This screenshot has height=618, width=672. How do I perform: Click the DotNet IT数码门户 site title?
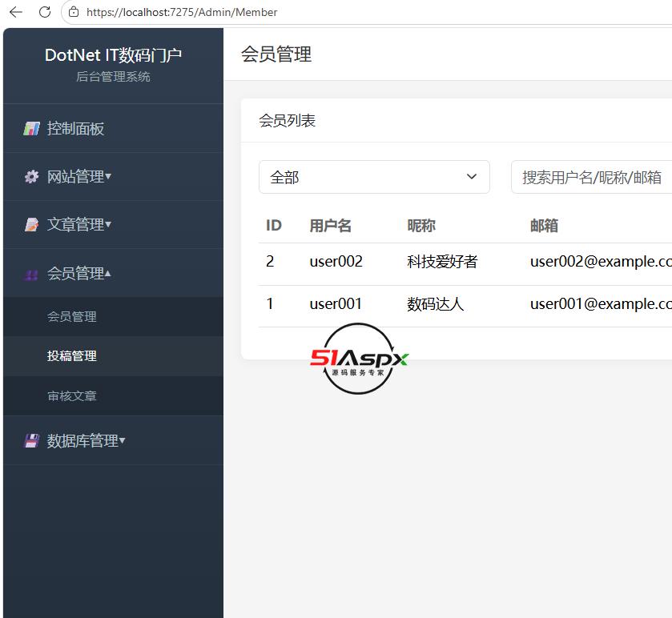pos(113,55)
